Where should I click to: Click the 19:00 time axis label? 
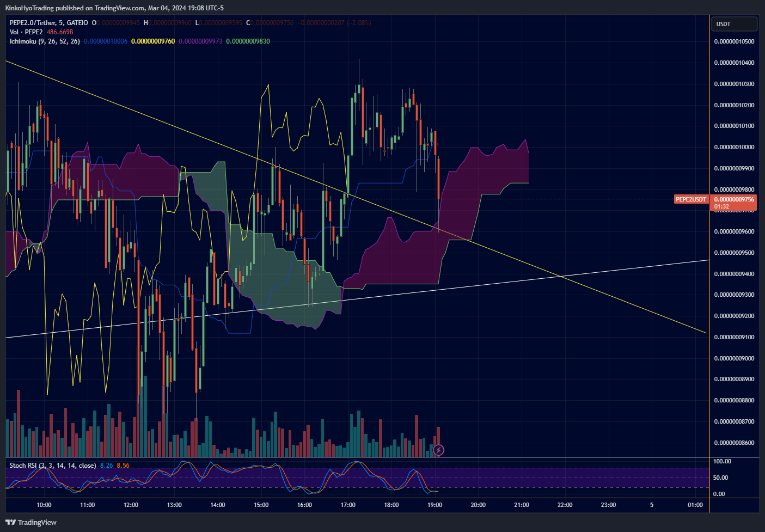434,505
